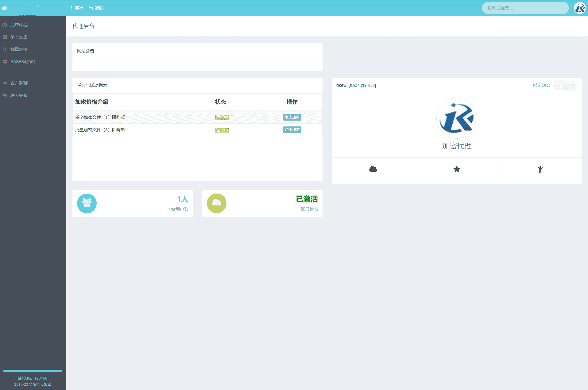Click 点击加密 for single file encryption
Viewport: 588px width, 390px height.
[292, 117]
